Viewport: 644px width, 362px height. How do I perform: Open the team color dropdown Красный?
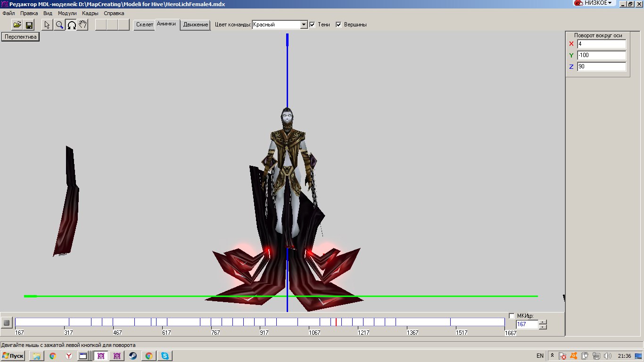[x=280, y=25]
